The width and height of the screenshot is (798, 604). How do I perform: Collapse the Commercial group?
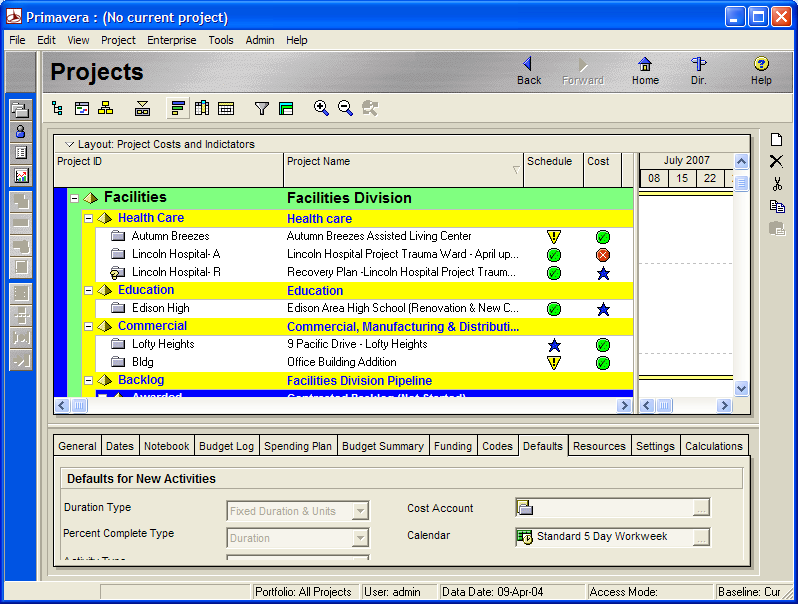pyautogui.click(x=88, y=326)
